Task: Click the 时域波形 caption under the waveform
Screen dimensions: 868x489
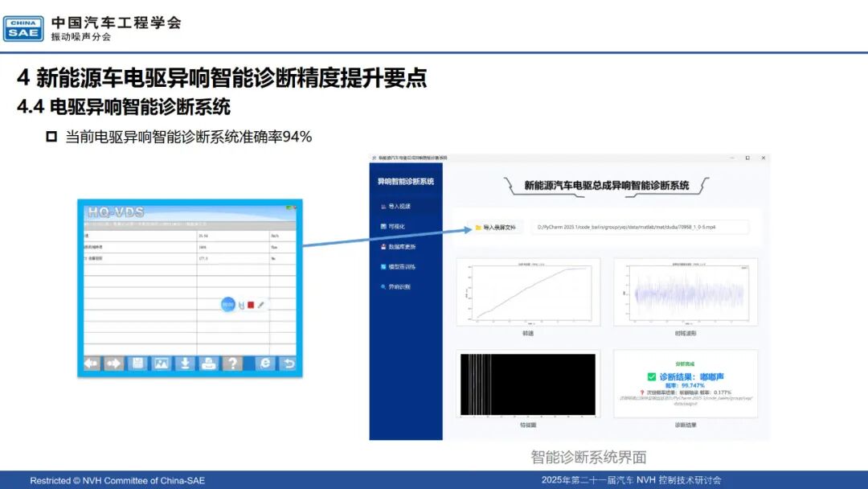Action: tap(686, 334)
